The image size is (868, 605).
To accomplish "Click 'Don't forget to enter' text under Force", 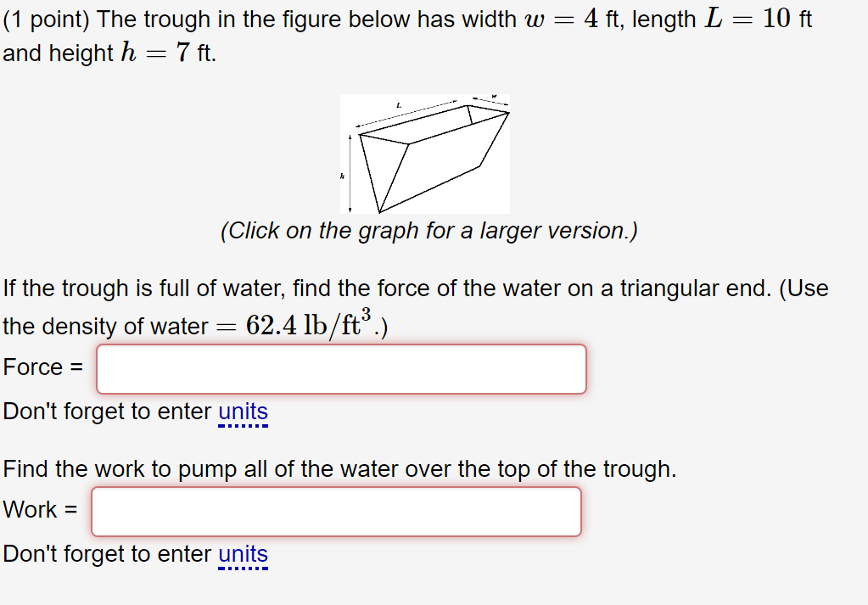I will tap(107, 412).
